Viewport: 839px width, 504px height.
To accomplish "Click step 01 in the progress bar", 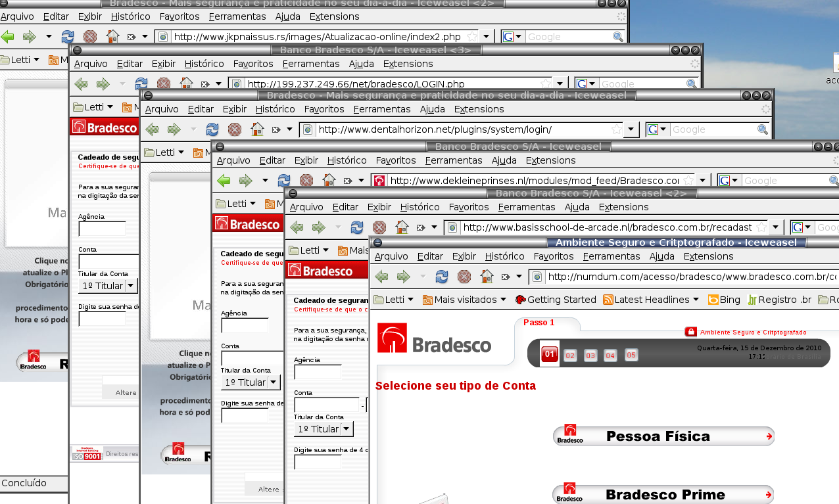I will 550,355.
